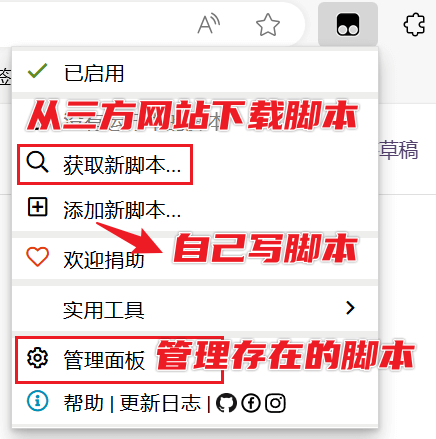Viewport: 436px width, 439px height.
Task: Open the Instagram icon link
Action: (x=275, y=403)
